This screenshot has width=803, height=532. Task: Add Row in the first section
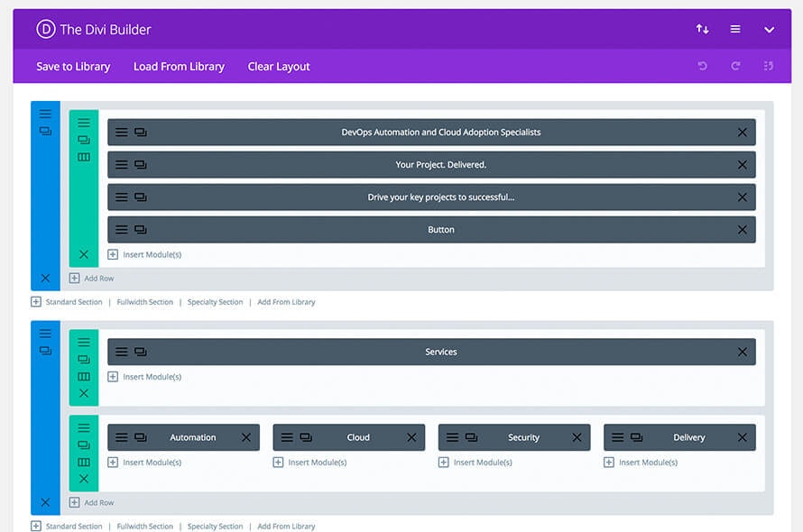pyautogui.click(x=92, y=278)
